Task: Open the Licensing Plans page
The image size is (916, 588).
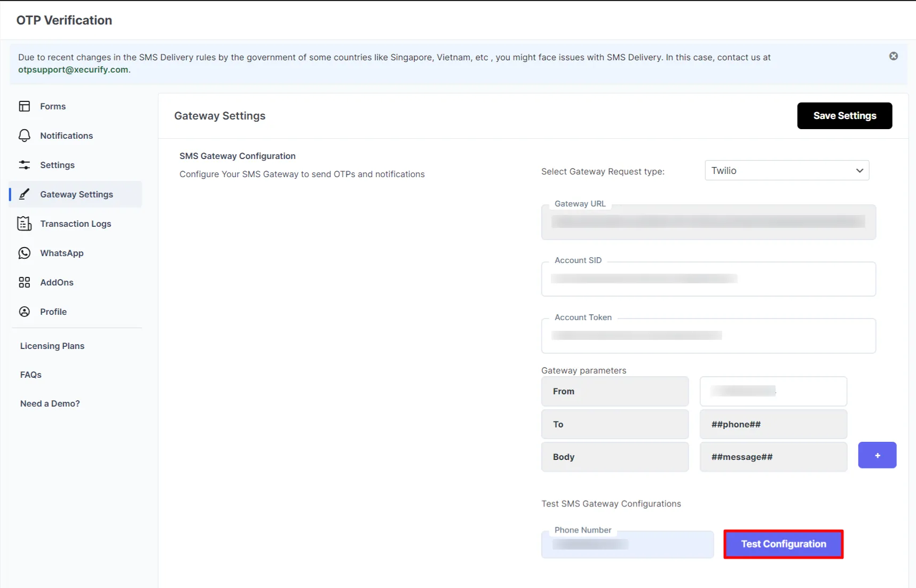Action: click(x=52, y=346)
